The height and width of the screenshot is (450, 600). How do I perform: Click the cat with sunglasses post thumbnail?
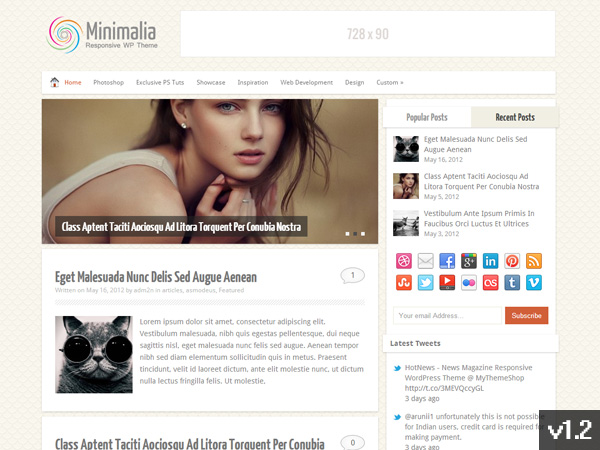click(x=94, y=354)
